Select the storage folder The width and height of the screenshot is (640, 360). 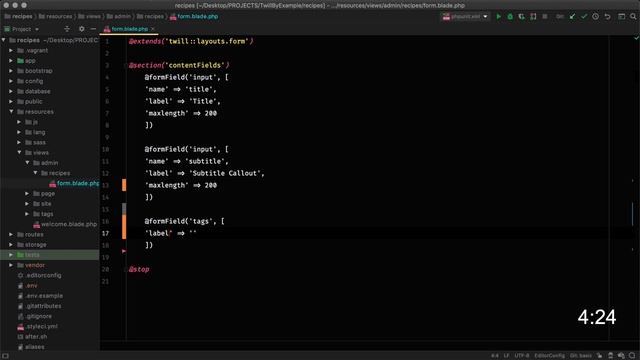pos(31,244)
